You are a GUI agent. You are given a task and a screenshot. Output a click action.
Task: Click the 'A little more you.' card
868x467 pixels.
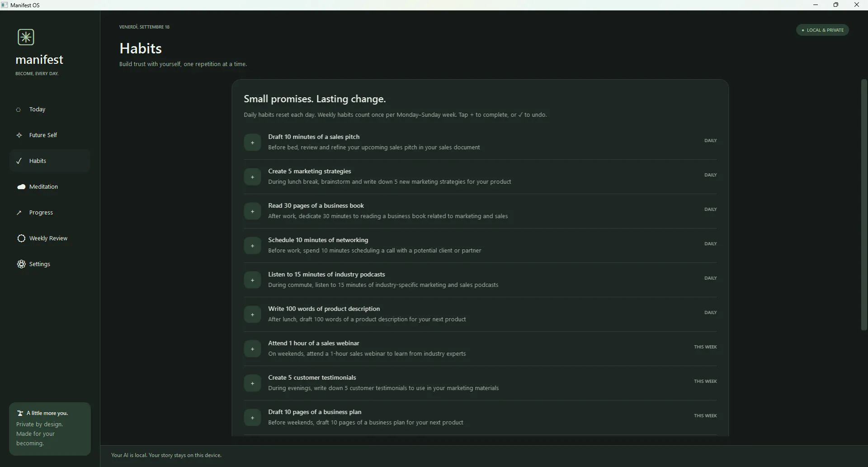pyautogui.click(x=50, y=429)
